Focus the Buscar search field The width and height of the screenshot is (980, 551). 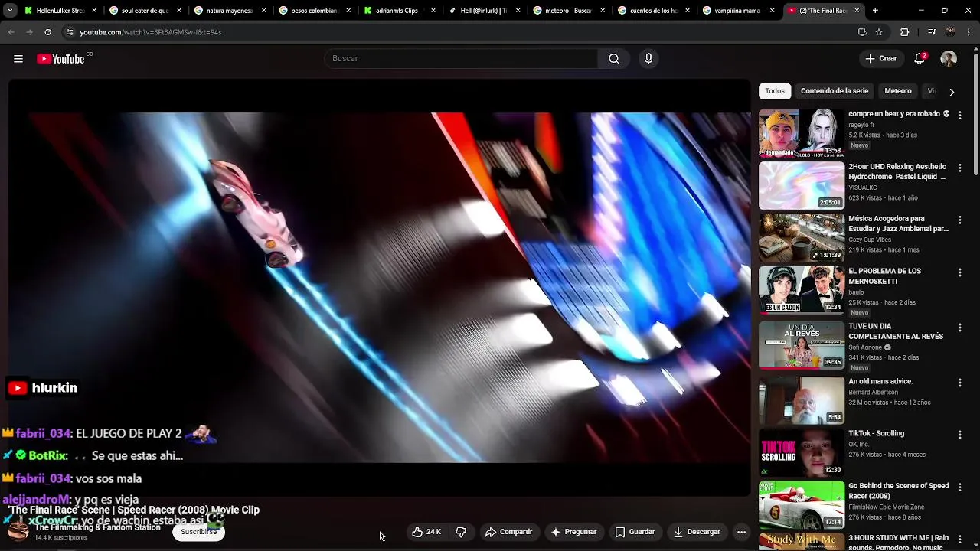(x=462, y=59)
